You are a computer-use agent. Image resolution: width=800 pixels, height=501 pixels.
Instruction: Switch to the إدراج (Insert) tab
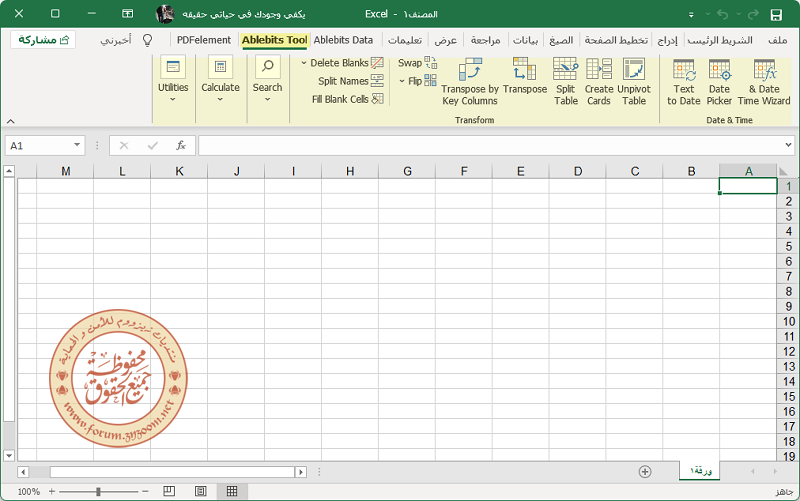coord(667,40)
